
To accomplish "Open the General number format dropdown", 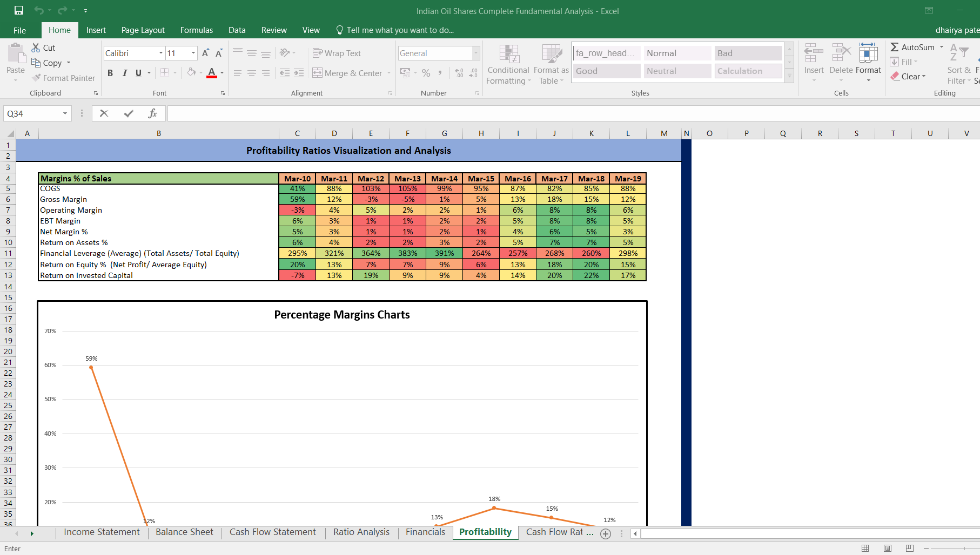I will (x=476, y=53).
